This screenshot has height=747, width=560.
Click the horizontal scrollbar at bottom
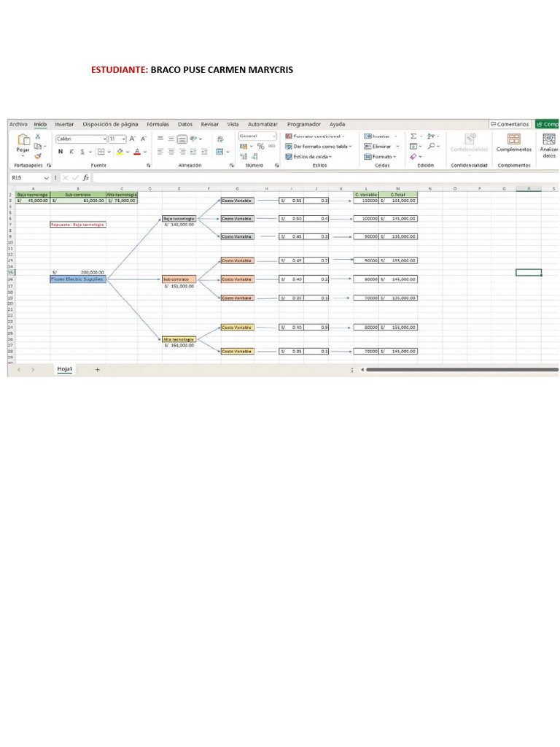[x=462, y=370]
